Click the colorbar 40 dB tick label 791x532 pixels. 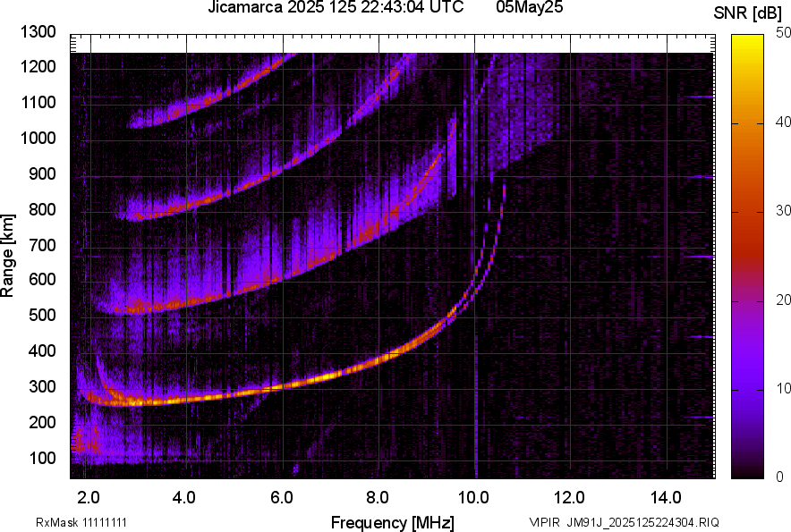783,122
